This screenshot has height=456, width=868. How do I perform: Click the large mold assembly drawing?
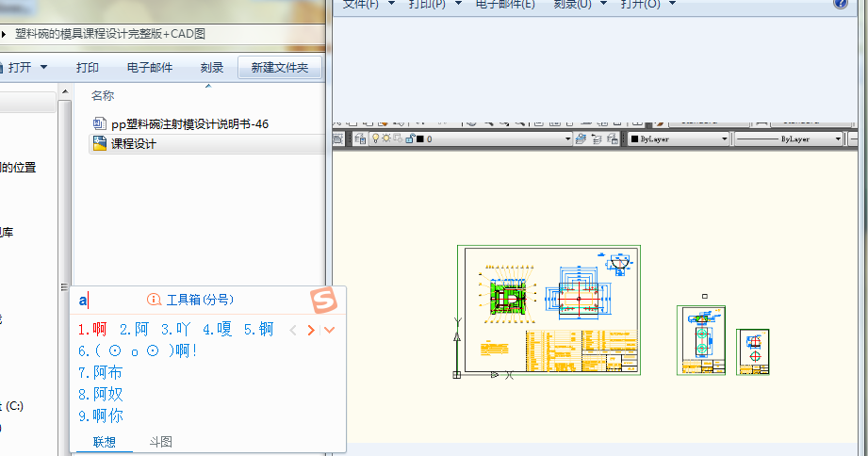tap(549, 310)
